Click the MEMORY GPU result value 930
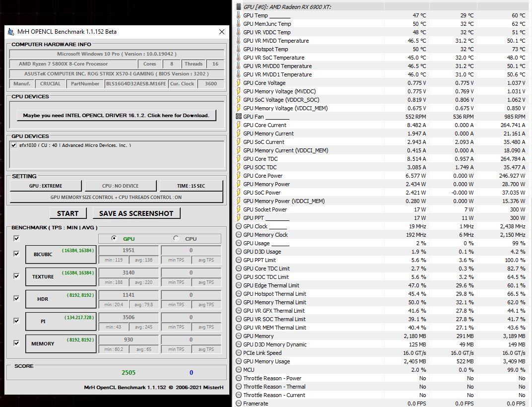The image size is (532, 407). tap(129, 339)
